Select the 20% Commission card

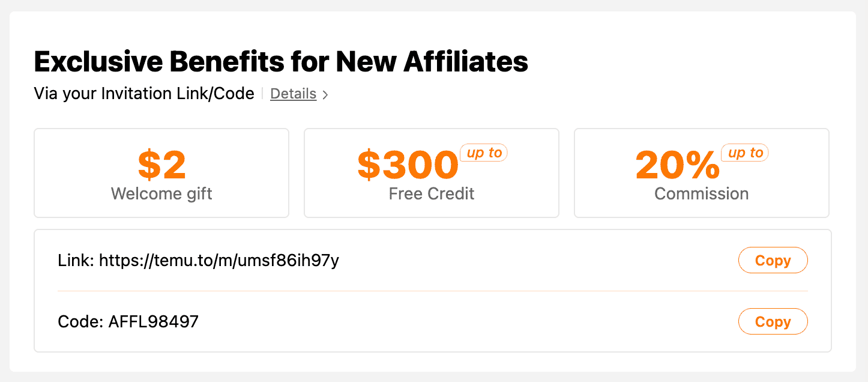click(x=701, y=172)
